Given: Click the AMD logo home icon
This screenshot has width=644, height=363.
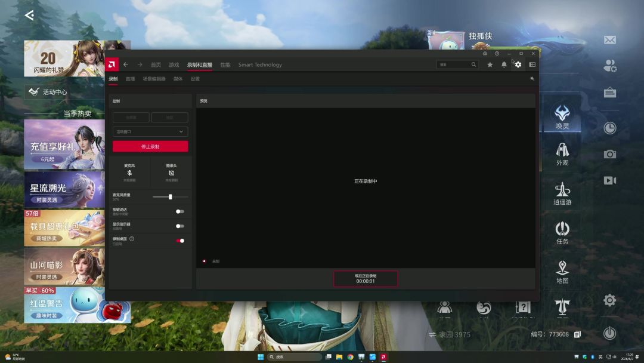Looking at the screenshot, I should (112, 64).
